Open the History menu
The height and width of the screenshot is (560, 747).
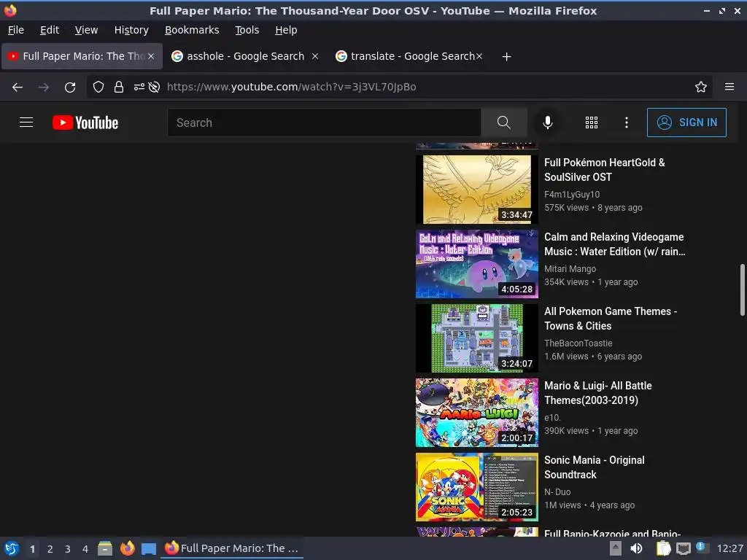[x=131, y=30]
